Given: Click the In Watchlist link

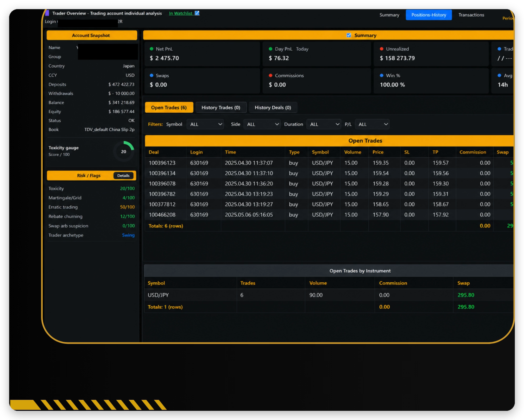Looking at the screenshot, I should click(180, 13).
